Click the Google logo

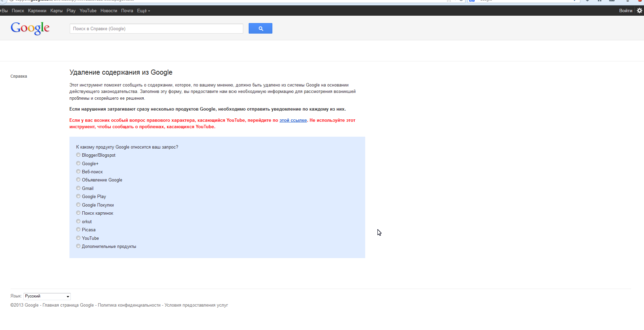(30, 28)
